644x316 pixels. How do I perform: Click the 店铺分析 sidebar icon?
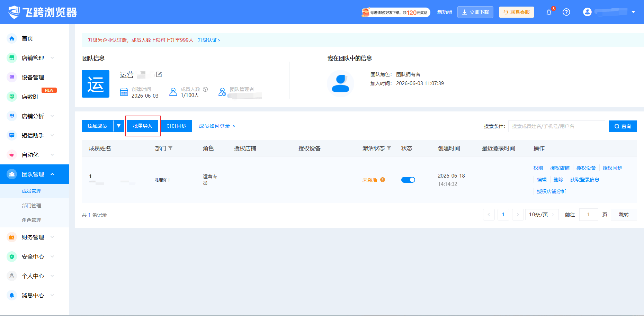[x=12, y=116]
